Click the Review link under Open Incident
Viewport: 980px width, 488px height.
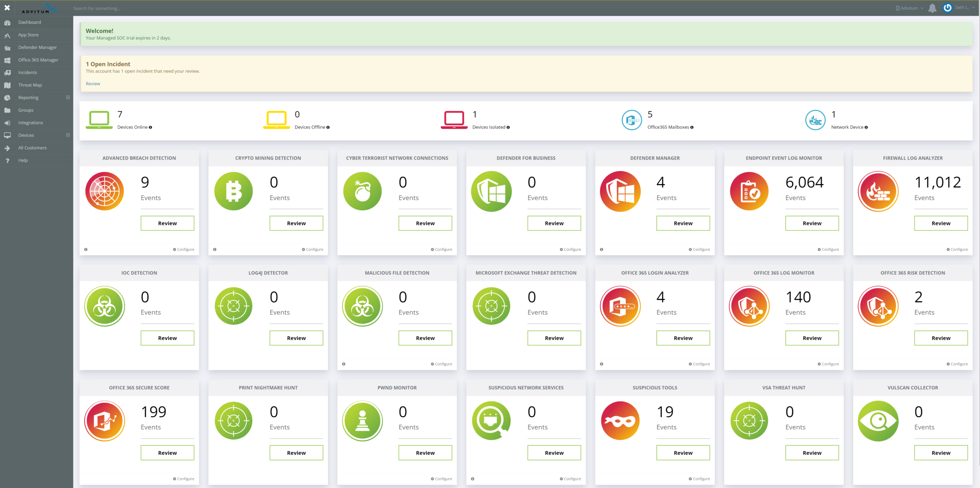[x=93, y=84]
